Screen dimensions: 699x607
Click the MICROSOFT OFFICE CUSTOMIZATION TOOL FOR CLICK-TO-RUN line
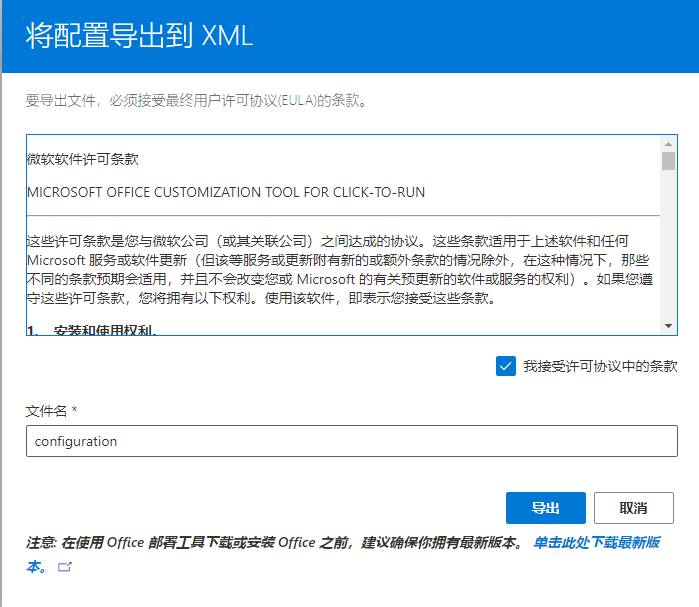click(x=226, y=192)
